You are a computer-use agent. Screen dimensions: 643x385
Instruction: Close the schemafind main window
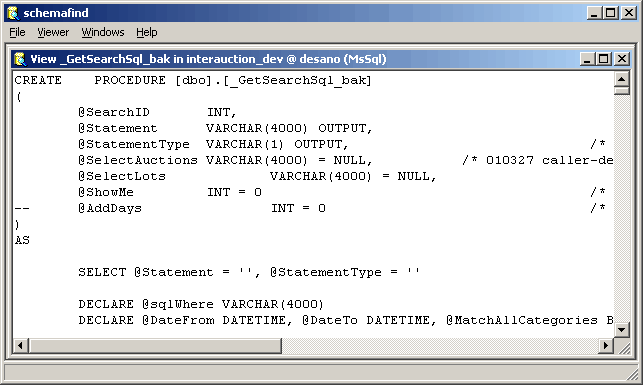click(x=629, y=13)
